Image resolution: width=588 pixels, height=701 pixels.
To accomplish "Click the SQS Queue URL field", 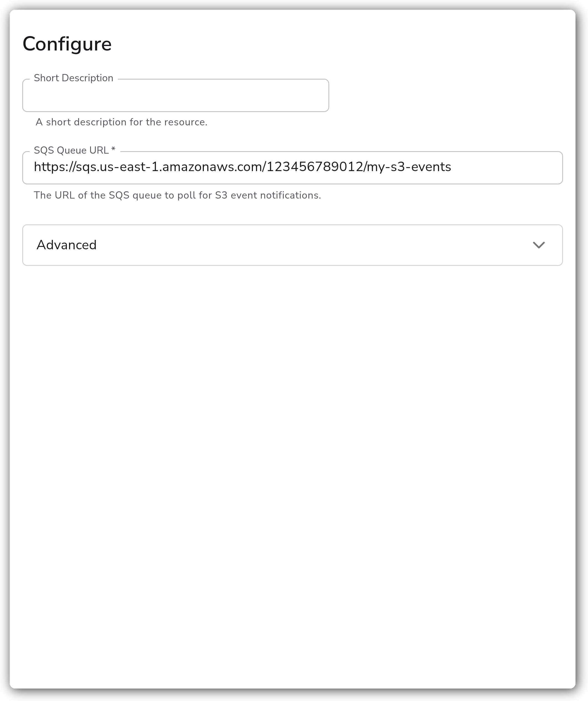I will [x=293, y=167].
